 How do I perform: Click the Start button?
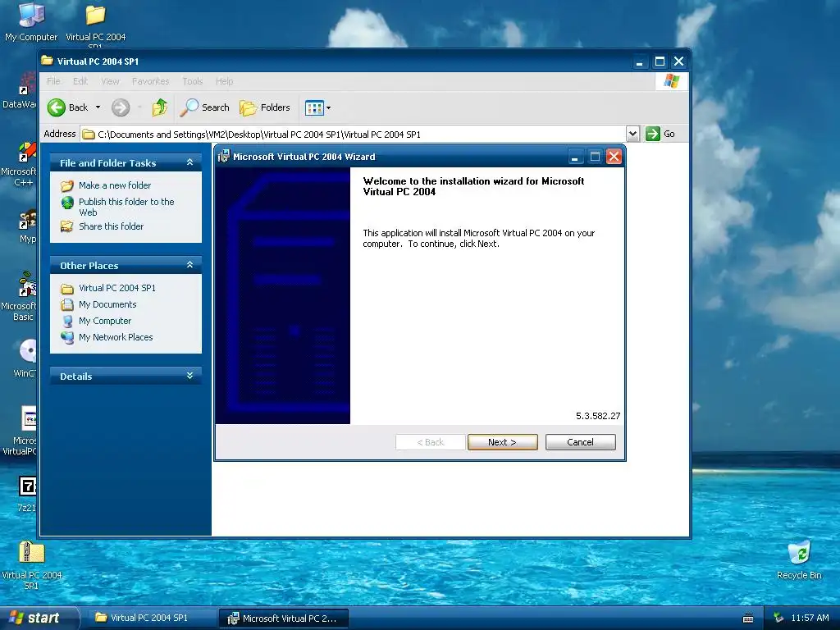39,619
